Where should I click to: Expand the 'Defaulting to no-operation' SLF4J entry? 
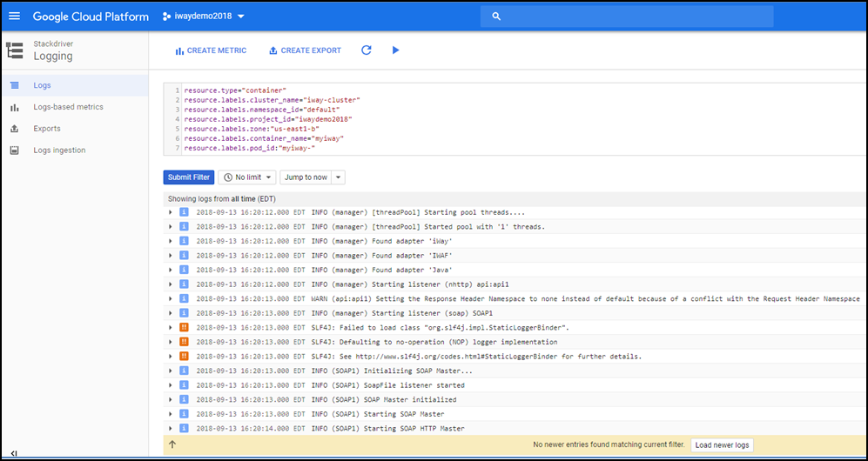(x=170, y=342)
